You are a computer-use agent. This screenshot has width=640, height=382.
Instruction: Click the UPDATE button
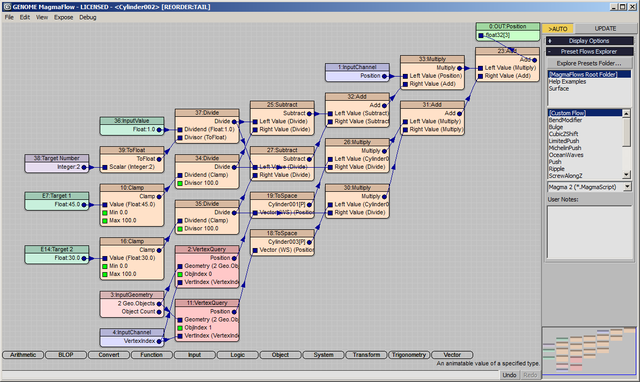(x=605, y=29)
